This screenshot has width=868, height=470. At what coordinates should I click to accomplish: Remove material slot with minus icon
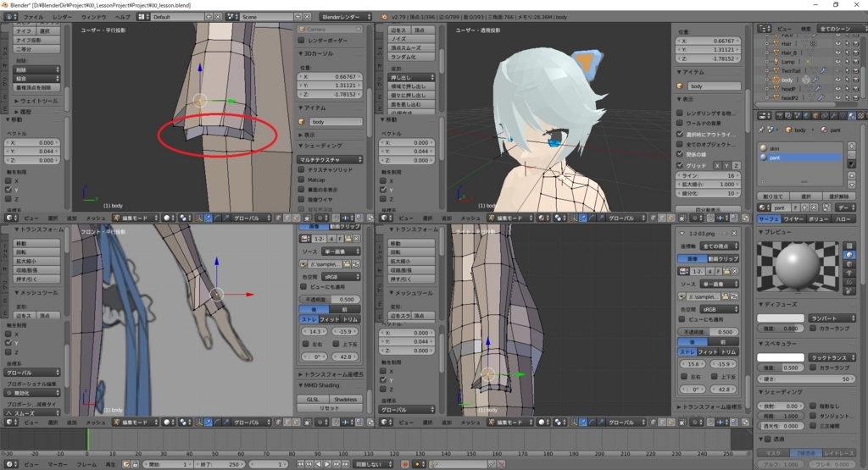[x=851, y=155]
